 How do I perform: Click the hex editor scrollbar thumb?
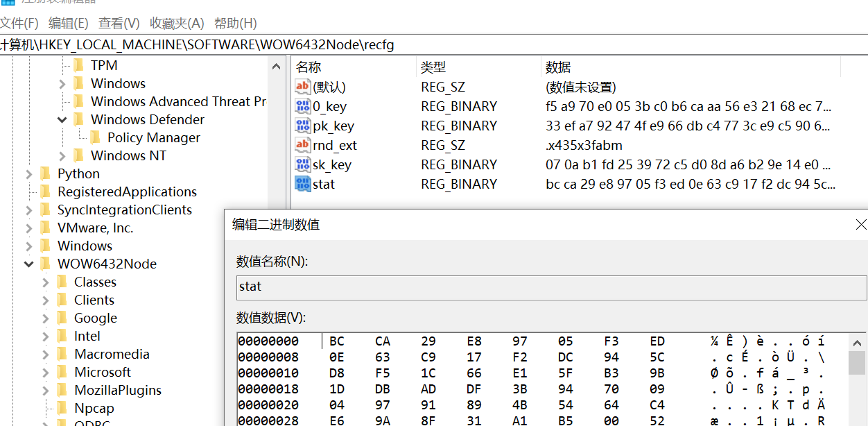pos(857,362)
